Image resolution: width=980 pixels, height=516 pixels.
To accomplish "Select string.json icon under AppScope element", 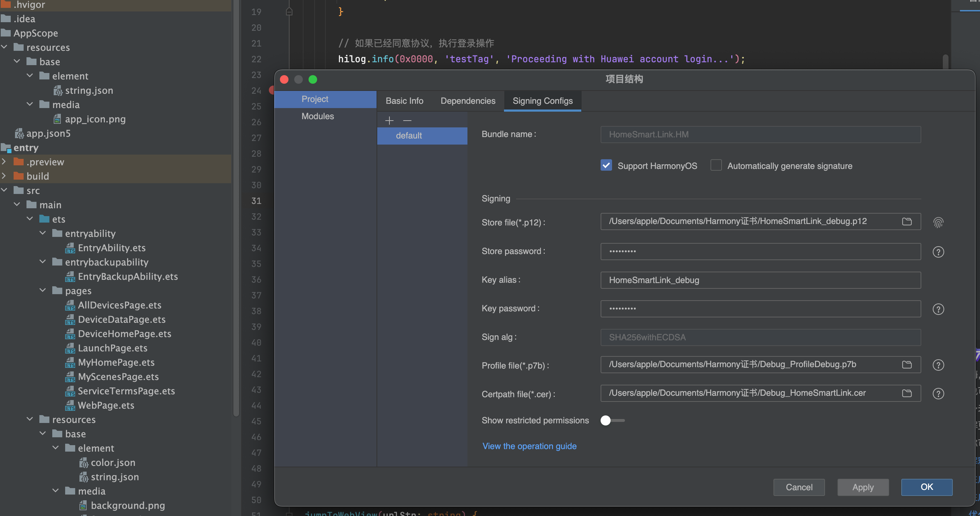I will (57, 91).
